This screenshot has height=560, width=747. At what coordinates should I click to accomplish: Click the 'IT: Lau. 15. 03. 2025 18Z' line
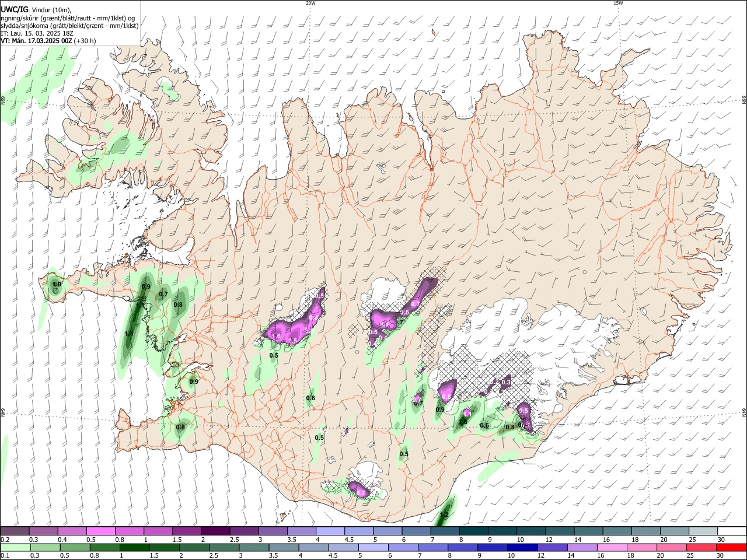pos(36,33)
